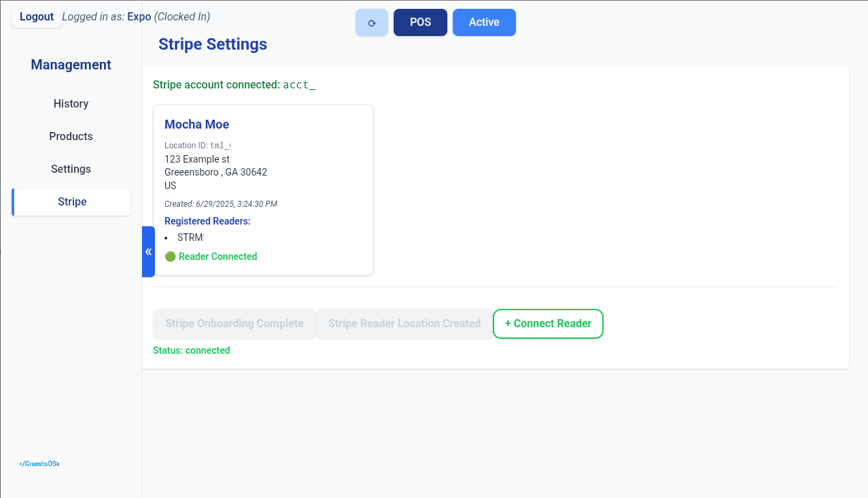This screenshot has height=498, width=868.
Task: Click the Status: connected label
Action: 192,350
